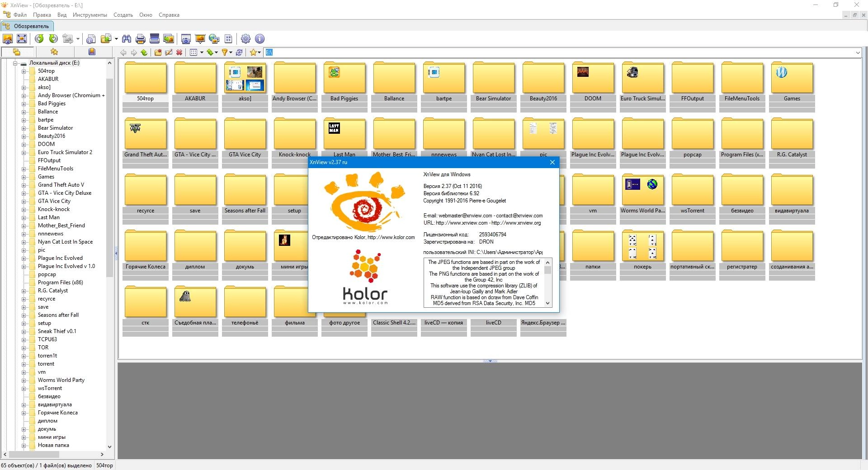This screenshot has width=868, height=470.
Task: Refresh the browser listing
Action: (x=239, y=52)
